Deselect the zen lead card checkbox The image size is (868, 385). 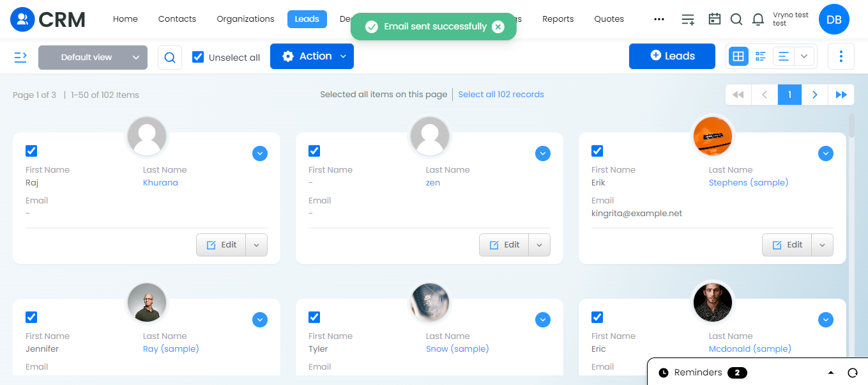point(314,151)
